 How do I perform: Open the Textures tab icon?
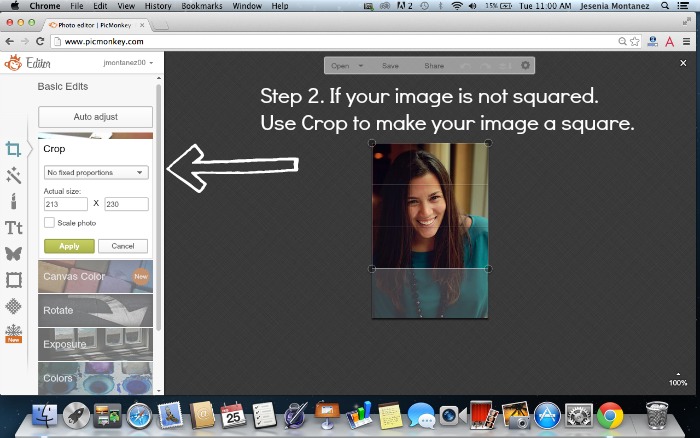click(x=14, y=306)
